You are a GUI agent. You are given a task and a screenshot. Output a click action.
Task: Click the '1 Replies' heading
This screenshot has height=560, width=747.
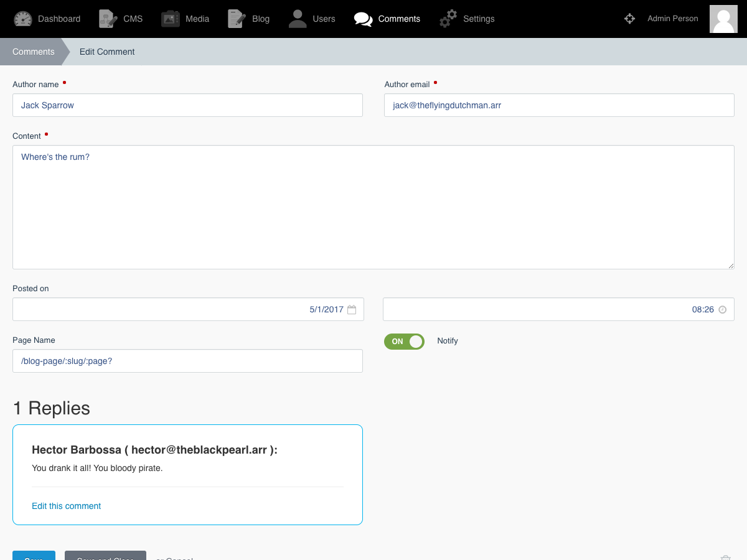point(52,408)
